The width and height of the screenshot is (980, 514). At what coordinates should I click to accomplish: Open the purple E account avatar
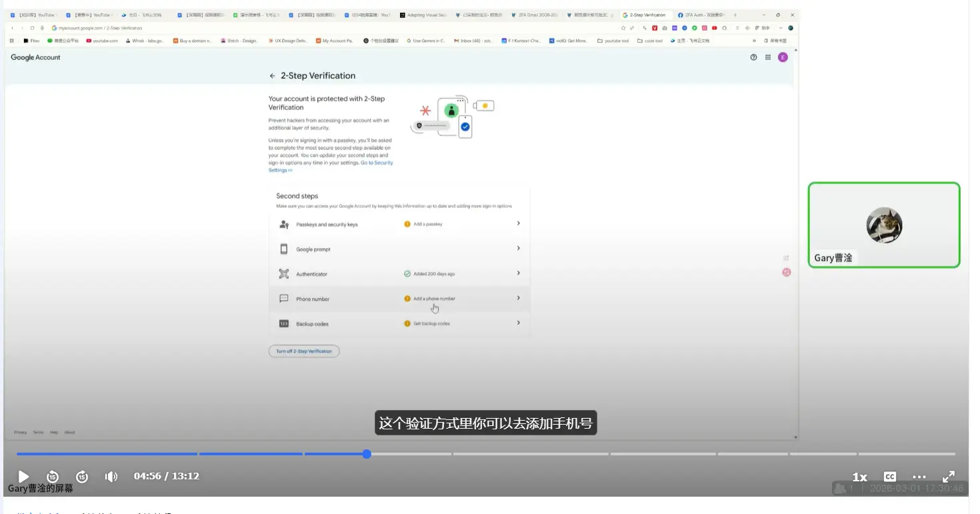click(783, 57)
